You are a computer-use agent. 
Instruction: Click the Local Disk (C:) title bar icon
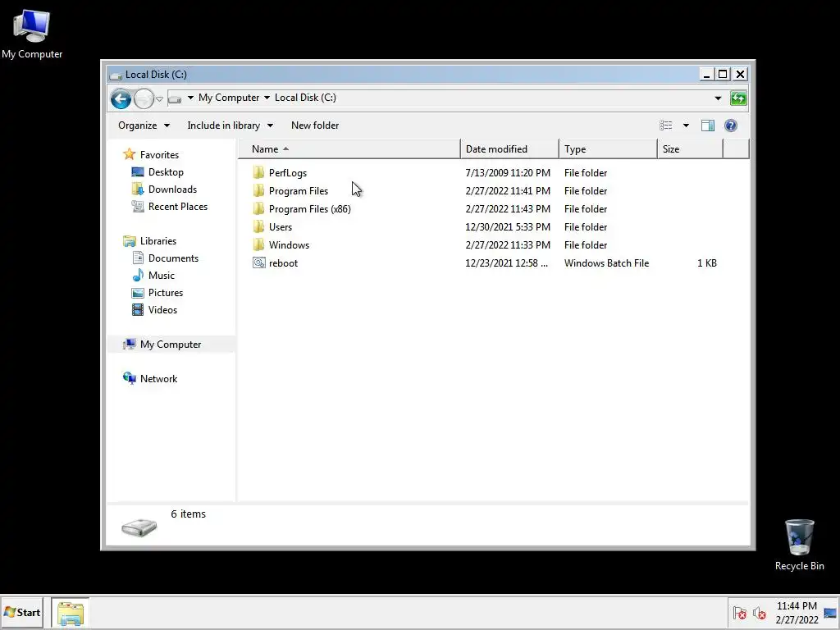coord(116,75)
